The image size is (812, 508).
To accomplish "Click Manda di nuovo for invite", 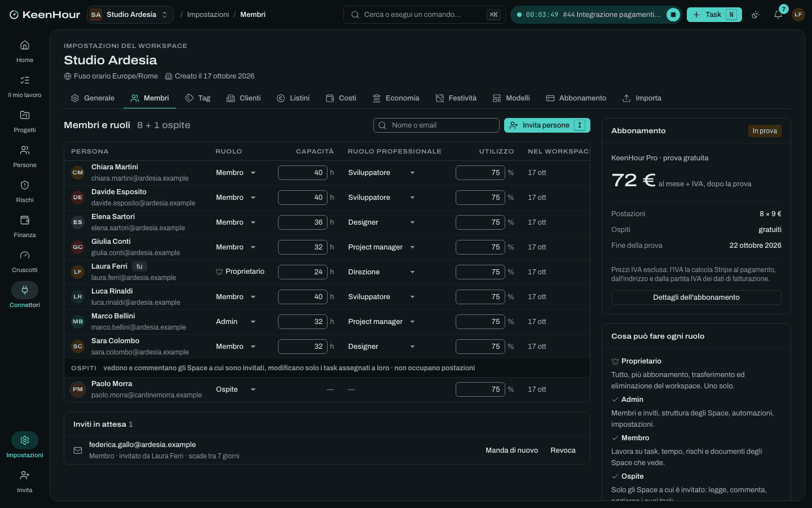I will pos(512,450).
